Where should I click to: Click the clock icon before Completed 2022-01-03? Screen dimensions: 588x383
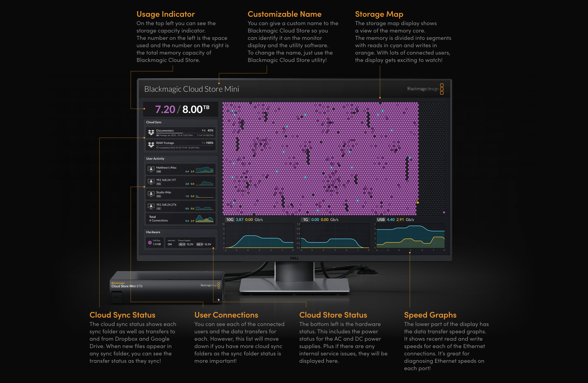coord(158,148)
